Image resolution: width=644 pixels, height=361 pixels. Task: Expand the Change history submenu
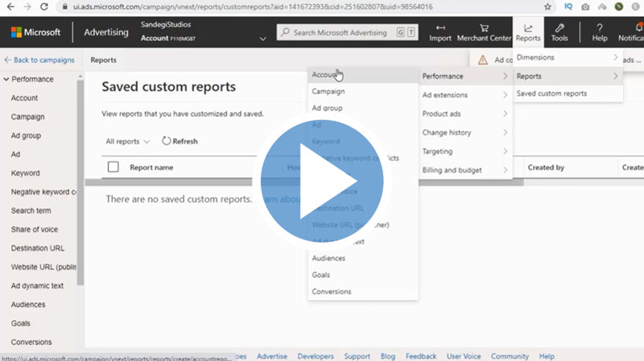(x=465, y=133)
